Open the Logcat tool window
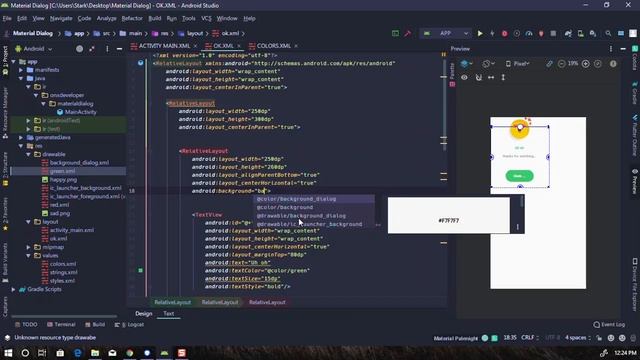640x360 pixels. (x=129, y=324)
